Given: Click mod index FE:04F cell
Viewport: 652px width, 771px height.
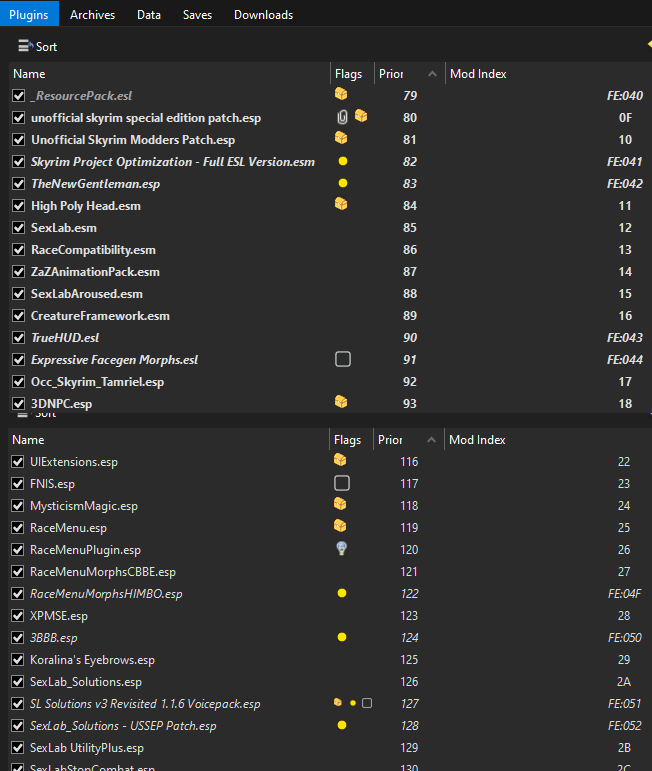Looking at the screenshot, I should [x=624, y=594].
